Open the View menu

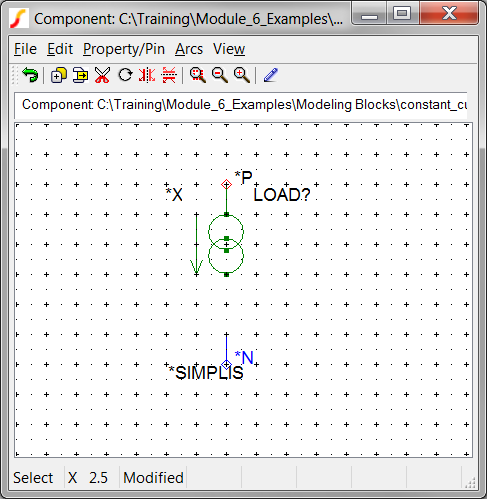[x=229, y=49]
